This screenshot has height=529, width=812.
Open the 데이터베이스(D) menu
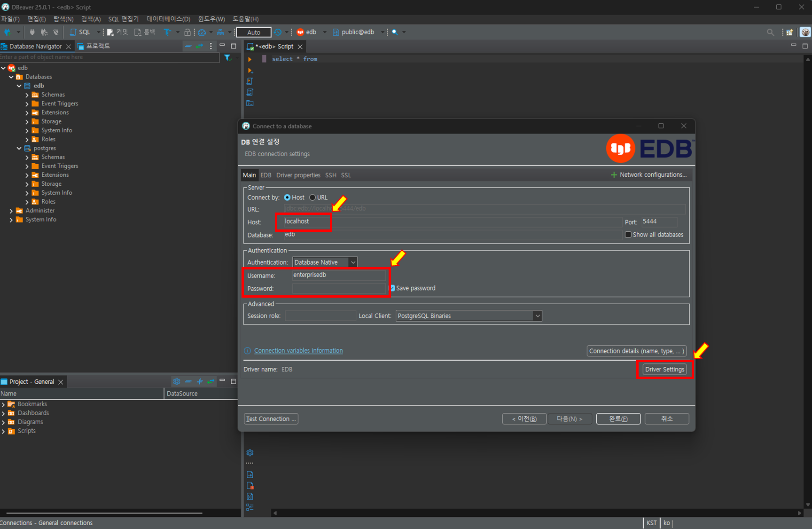[x=168, y=19]
